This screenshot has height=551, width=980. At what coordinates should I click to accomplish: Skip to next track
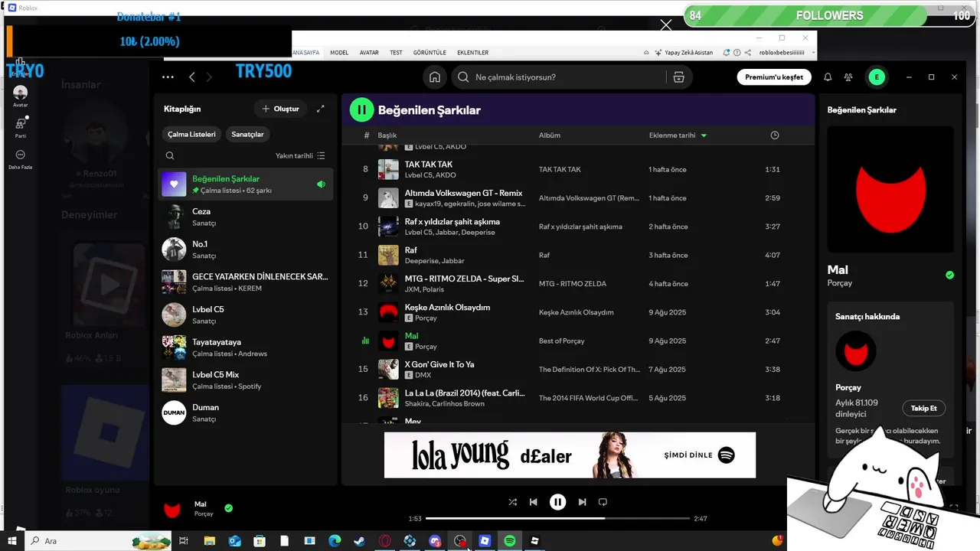point(582,502)
